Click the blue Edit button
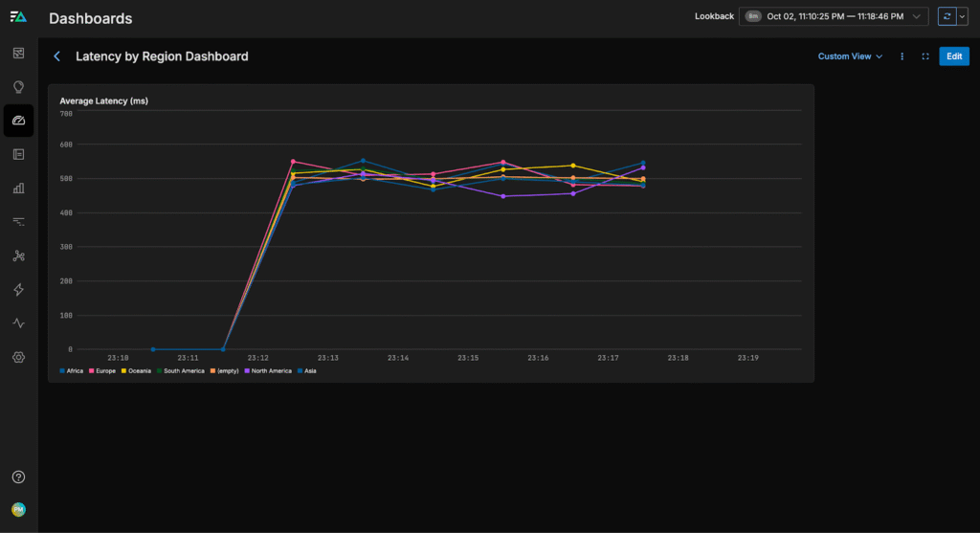The width and height of the screenshot is (980, 533). [953, 56]
